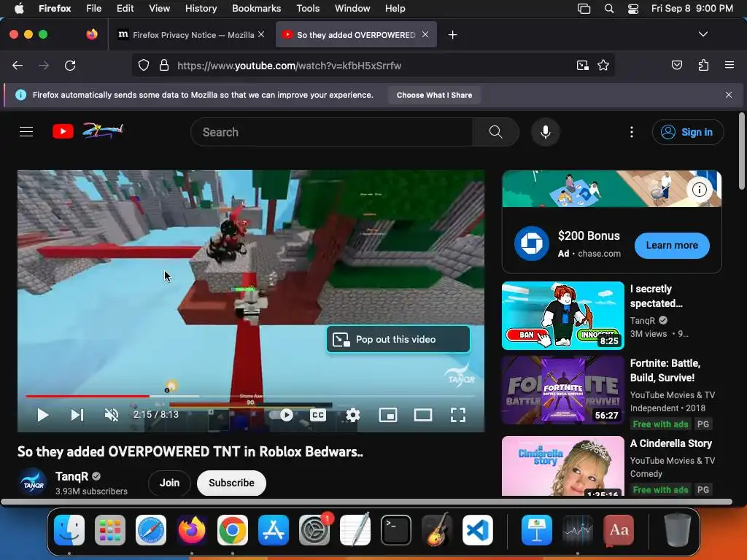Click the horizontal scrollbar
This screenshot has height=560, width=747.
point(366,502)
